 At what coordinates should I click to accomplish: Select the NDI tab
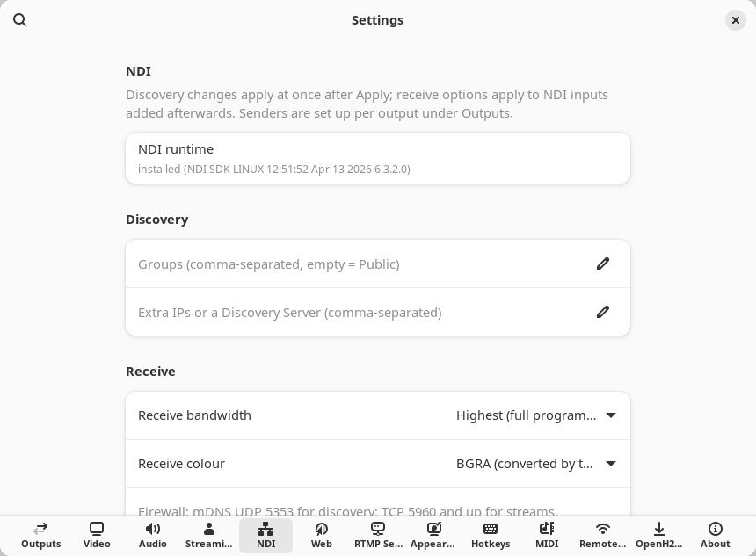pos(265,535)
